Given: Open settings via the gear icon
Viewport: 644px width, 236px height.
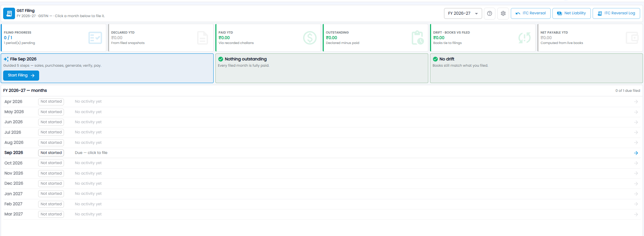Looking at the screenshot, I should coord(503,13).
